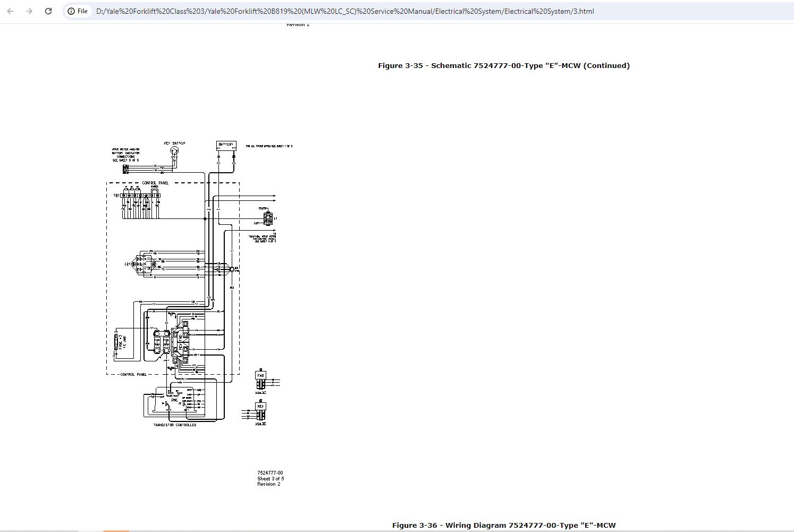
Task: Select the BATTERY box in the schematic
Action: 226,145
